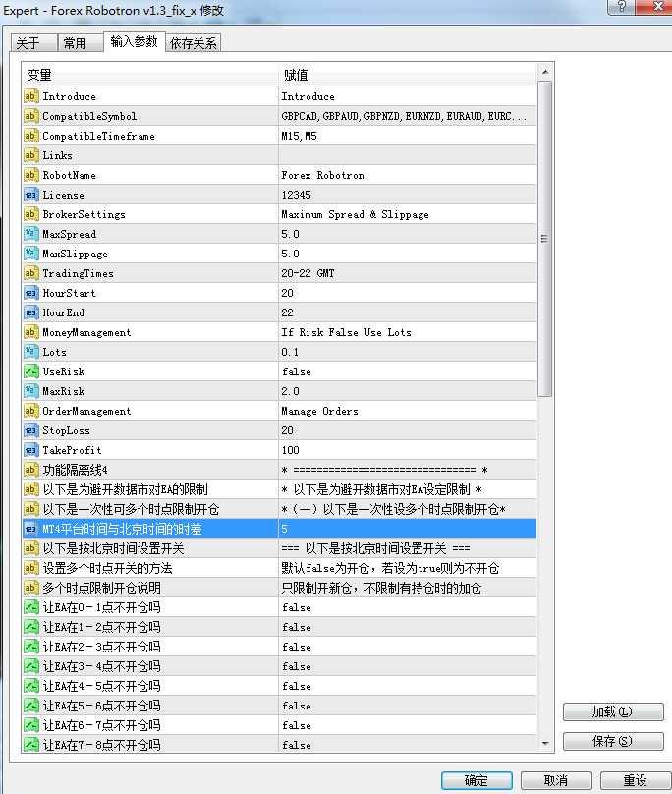672x794 pixels.
Task: Click the integer icon beside HourStart
Action: (30, 293)
